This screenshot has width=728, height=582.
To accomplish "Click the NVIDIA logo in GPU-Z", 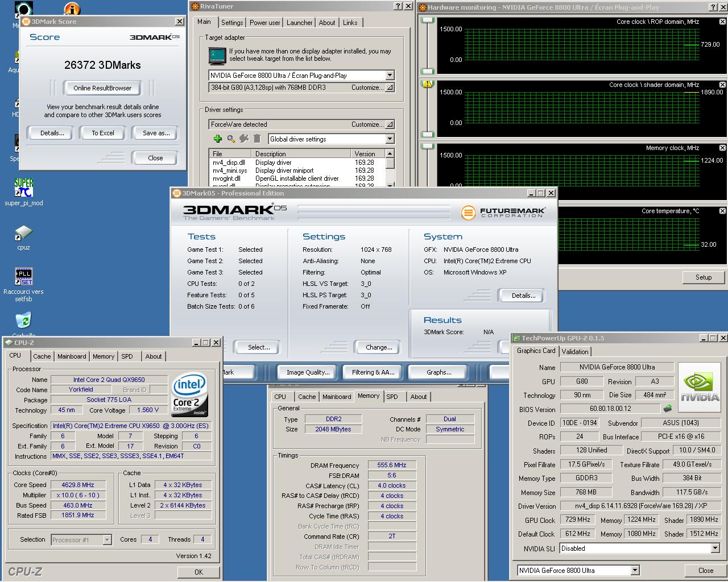I will coord(700,388).
